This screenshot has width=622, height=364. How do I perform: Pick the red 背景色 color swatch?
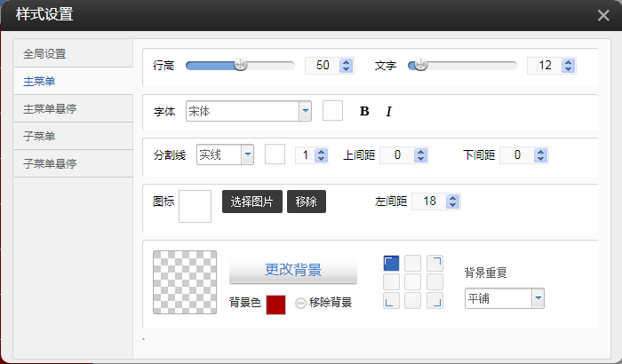coord(275,304)
